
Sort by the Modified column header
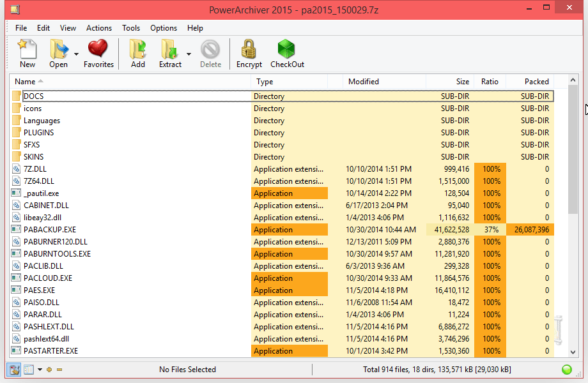(x=384, y=82)
